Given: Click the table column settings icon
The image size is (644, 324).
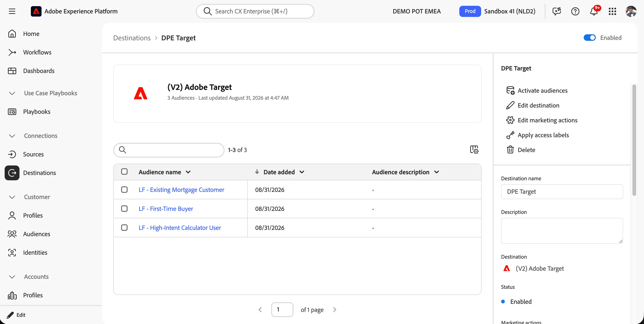Looking at the screenshot, I should point(474,150).
